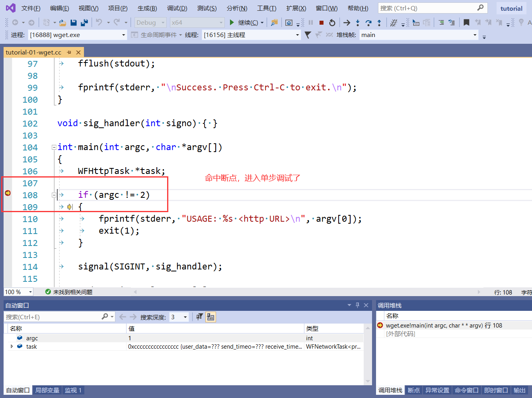The image size is (532, 398).
Task: Switch to the 监视 1 tab
Action: (73, 390)
